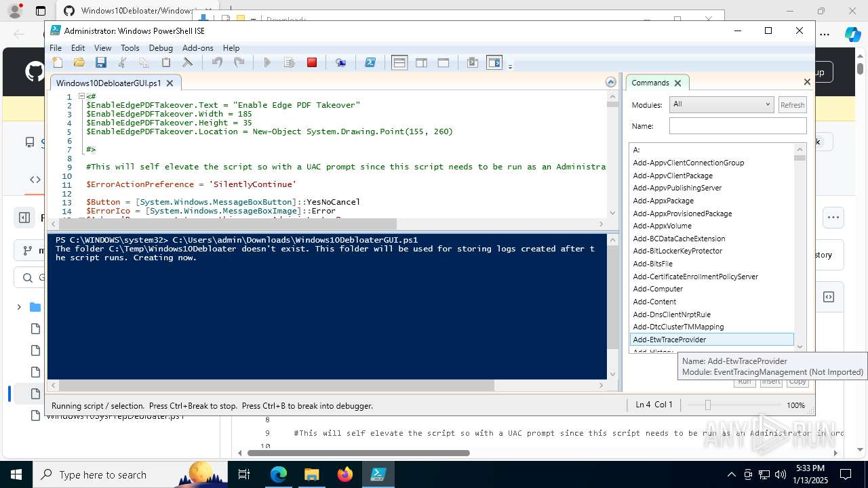Open the Add-ons menu

pyautogui.click(x=198, y=48)
